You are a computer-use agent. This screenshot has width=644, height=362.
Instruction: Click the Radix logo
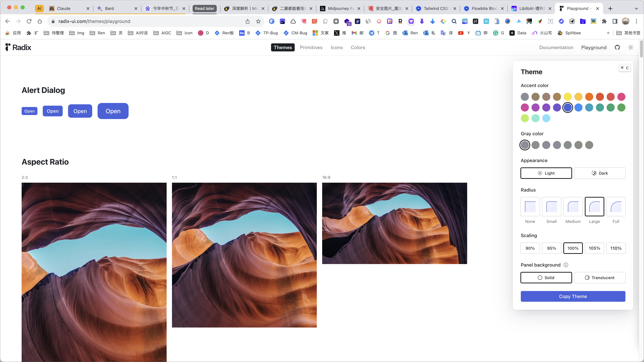[18, 47]
